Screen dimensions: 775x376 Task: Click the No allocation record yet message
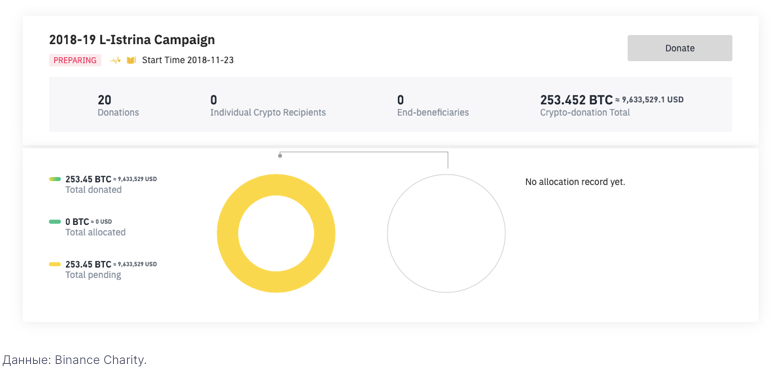click(x=575, y=182)
